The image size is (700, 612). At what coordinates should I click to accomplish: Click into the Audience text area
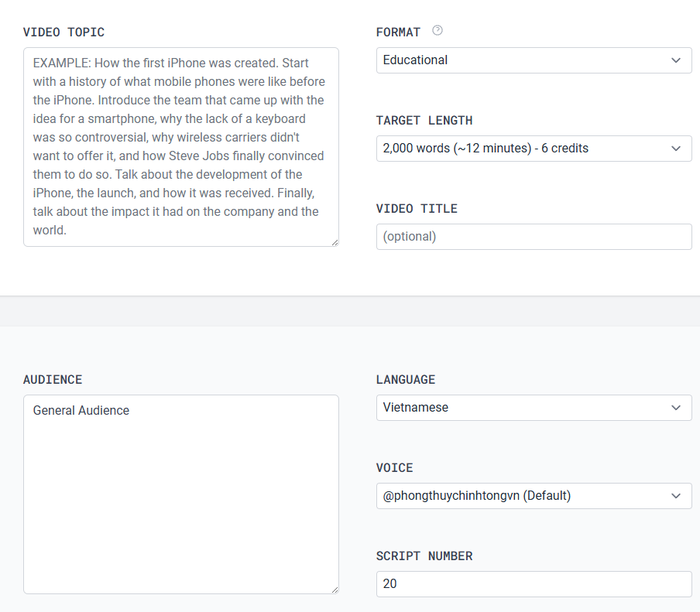(180, 494)
